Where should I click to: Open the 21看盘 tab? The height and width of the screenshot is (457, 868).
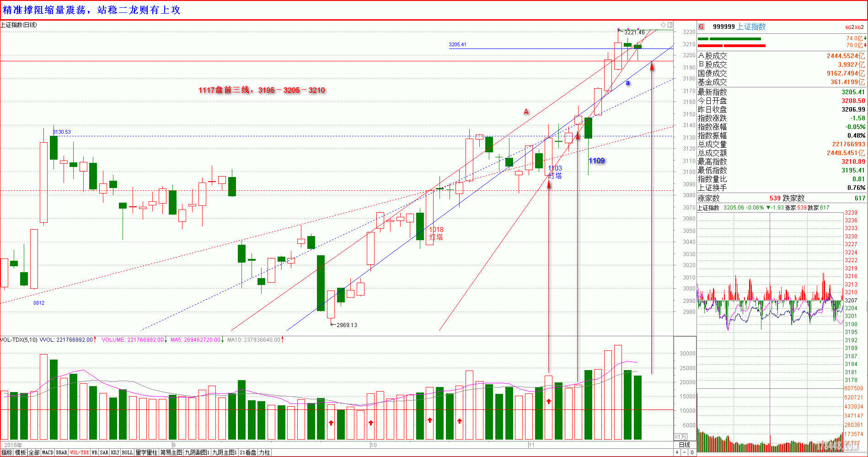[248, 452]
